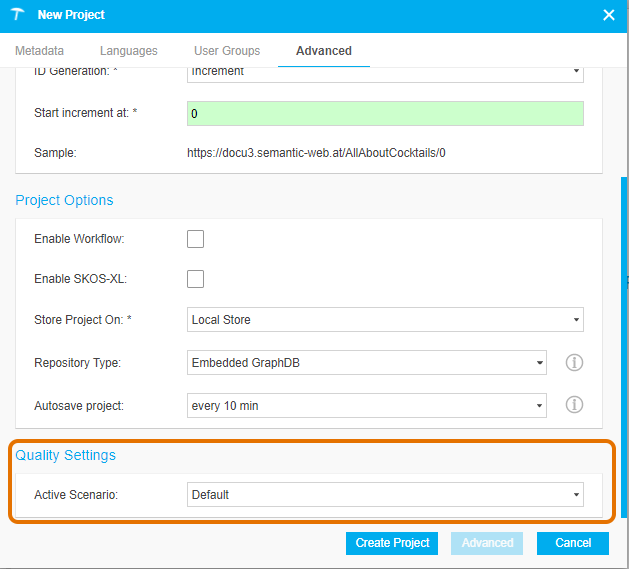This screenshot has width=629, height=569.
Task: Enable the Workflow checkbox
Action: click(196, 239)
